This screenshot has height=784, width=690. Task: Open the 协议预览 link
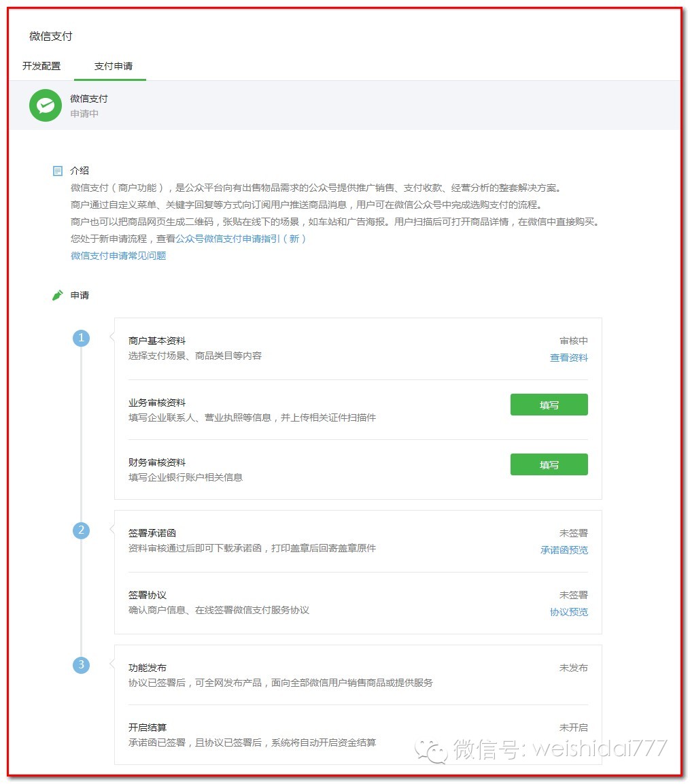tap(569, 612)
